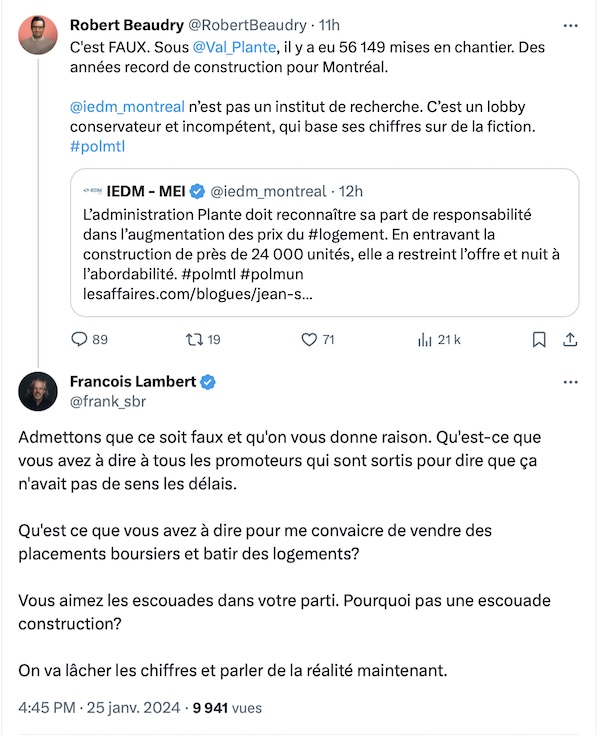This screenshot has width=600, height=735.
Task: Click the #polmtl hashtag in Beaudry's tweet
Action: (98, 146)
